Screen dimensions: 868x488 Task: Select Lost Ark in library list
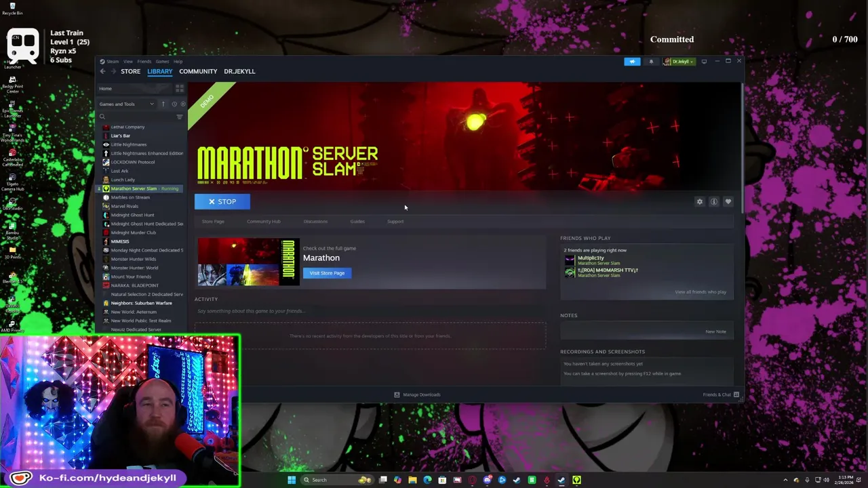click(x=119, y=171)
